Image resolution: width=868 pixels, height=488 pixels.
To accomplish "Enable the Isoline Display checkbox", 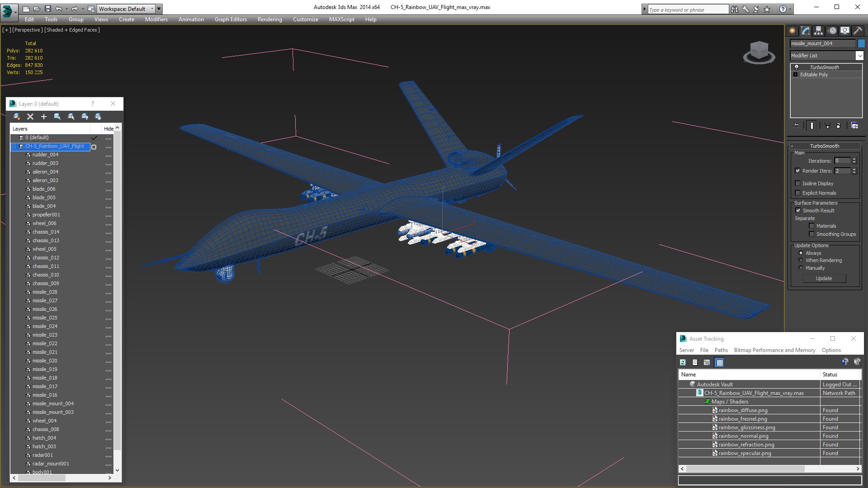I will (798, 183).
